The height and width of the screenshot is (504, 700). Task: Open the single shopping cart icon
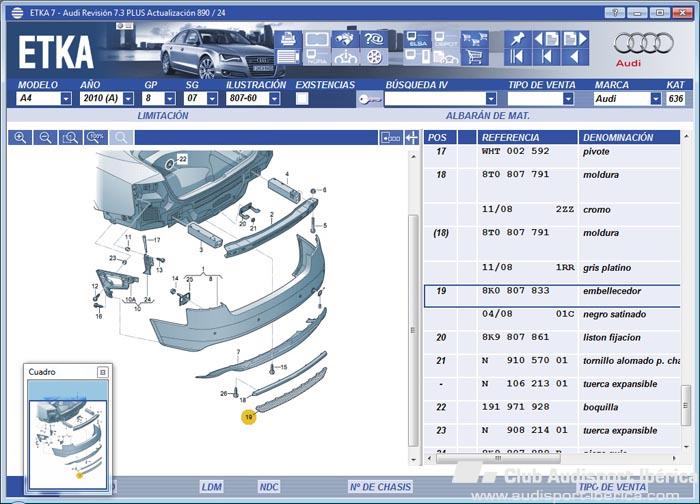[474, 57]
